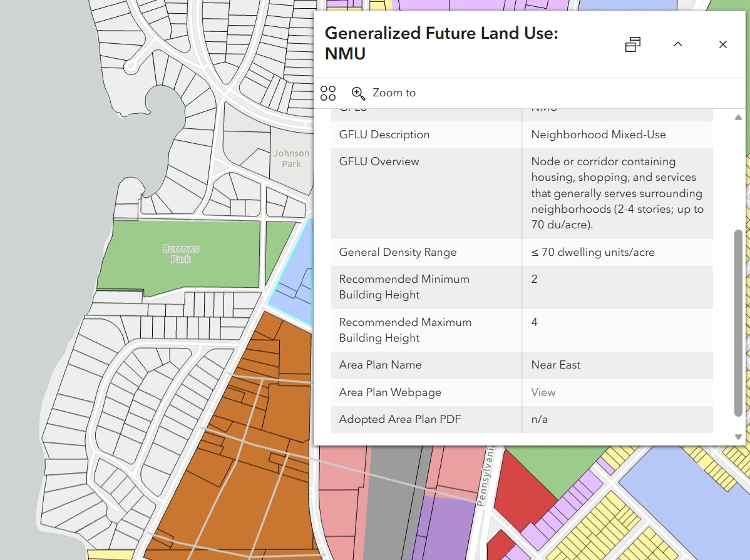Screen dimensions: 750x560
Task: Dock the popup using the dock icon
Action: [x=633, y=44]
